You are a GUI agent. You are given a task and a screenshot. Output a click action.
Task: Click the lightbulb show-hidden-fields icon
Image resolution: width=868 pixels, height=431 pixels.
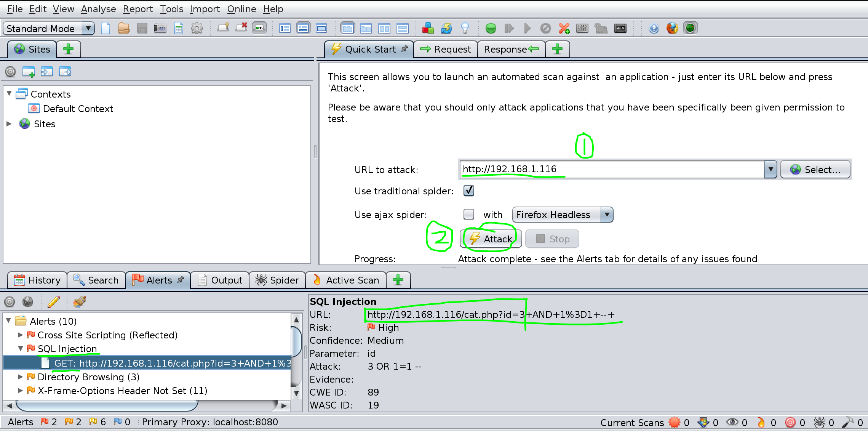point(465,28)
